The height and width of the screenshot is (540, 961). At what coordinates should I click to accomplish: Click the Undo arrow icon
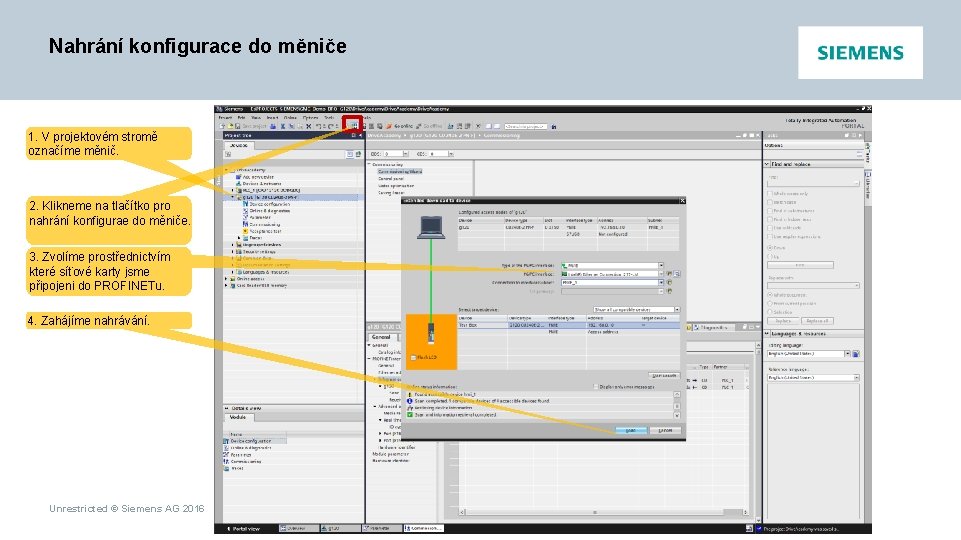tap(319, 126)
